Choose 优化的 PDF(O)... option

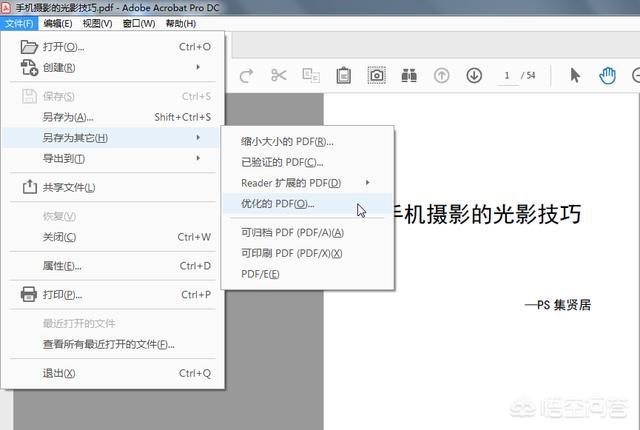[x=307, y=204]
